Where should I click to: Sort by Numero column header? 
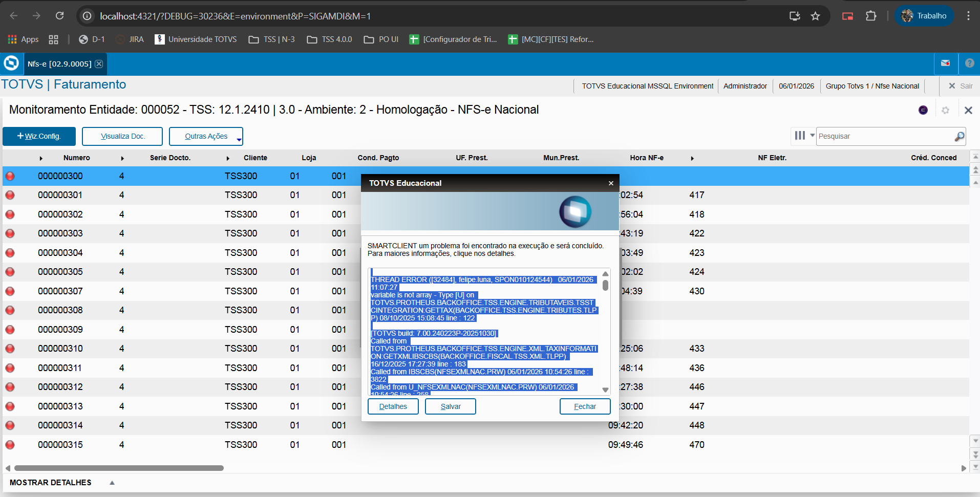coord(77,158)
